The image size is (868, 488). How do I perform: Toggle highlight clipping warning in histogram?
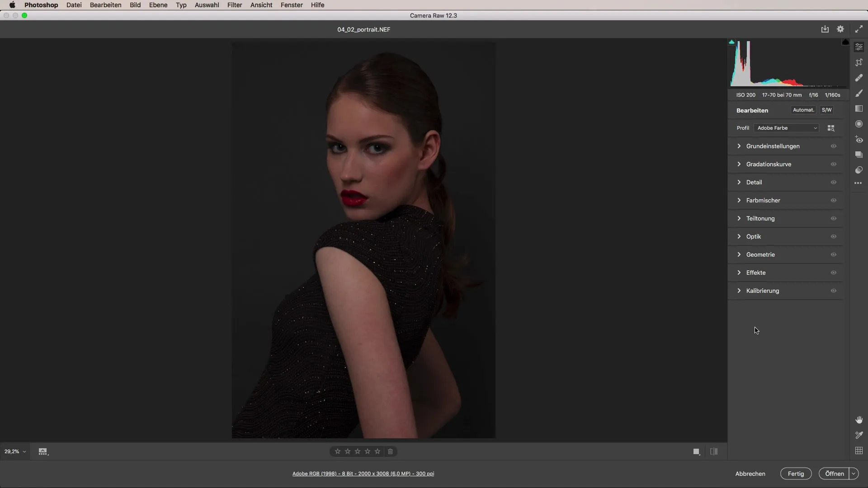pos(845,42)
